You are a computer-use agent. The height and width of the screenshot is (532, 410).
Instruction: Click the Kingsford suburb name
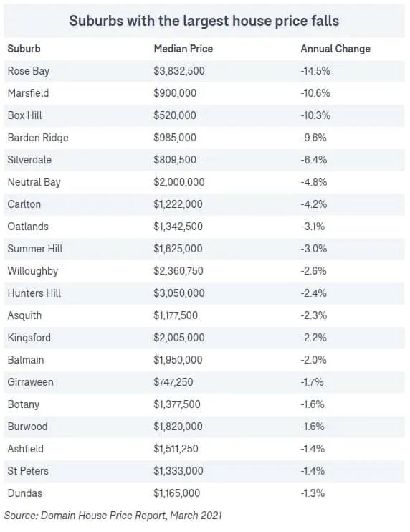click(29, 338)
